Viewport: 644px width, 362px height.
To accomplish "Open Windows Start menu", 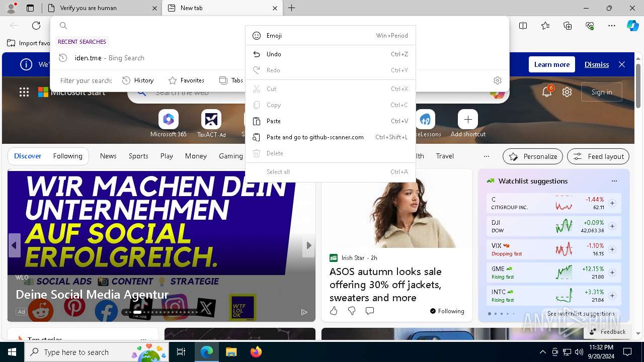I will pyautogui.click(x=12, y=352).
